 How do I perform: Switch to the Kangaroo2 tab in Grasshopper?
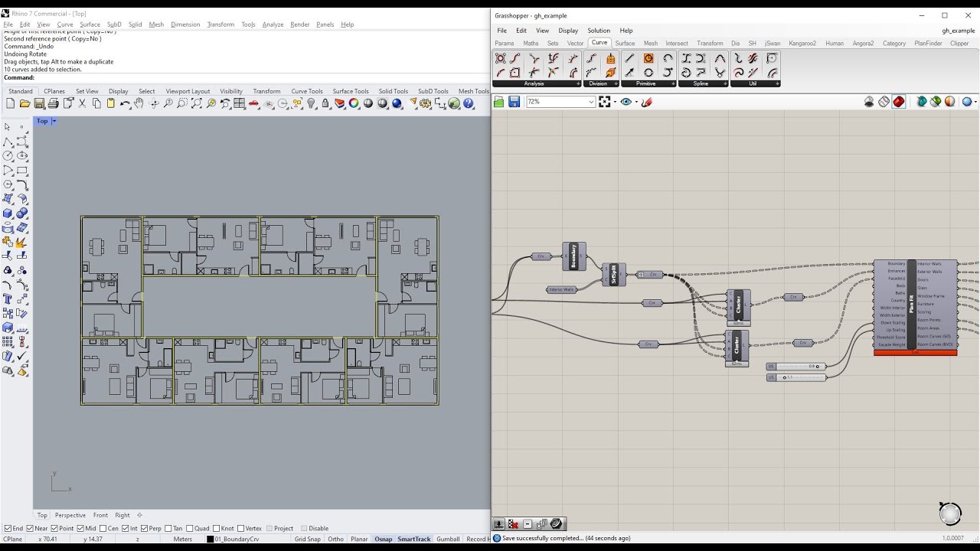click(802, 44)
